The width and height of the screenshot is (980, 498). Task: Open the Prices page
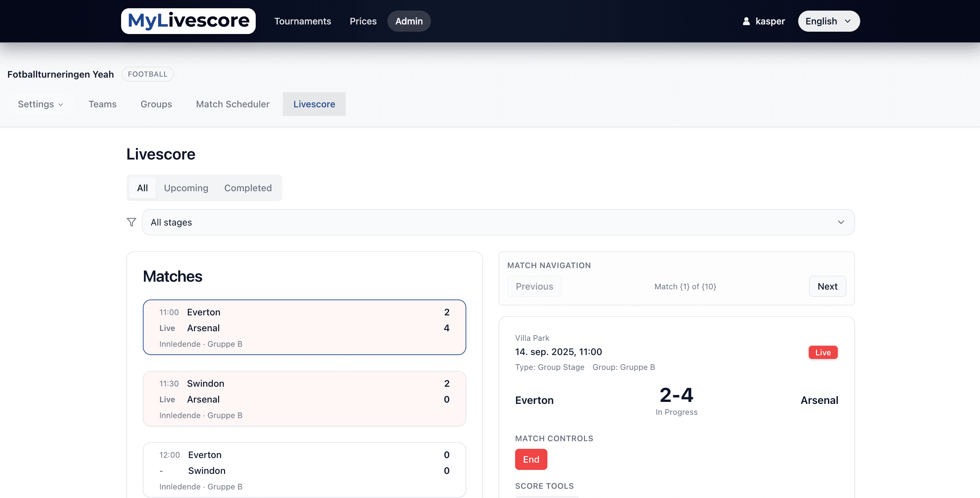363,21
